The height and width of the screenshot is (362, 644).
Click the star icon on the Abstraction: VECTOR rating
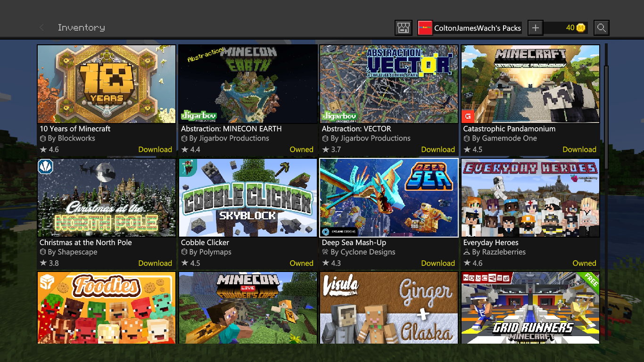pos(326,150)
